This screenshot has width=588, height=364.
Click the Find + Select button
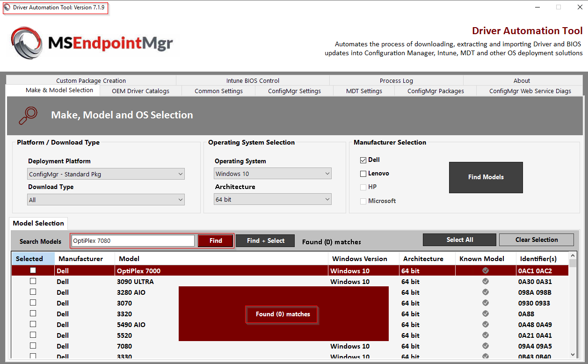tap(265, 240)
